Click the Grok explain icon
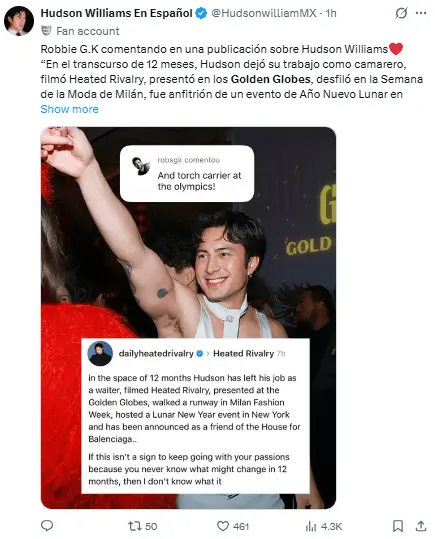 coord(401,13)
